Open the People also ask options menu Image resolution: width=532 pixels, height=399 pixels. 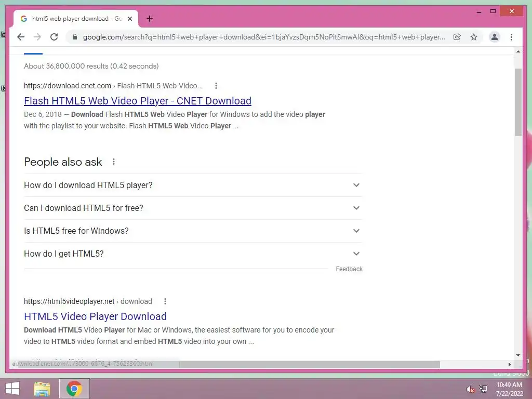[114, 162]
